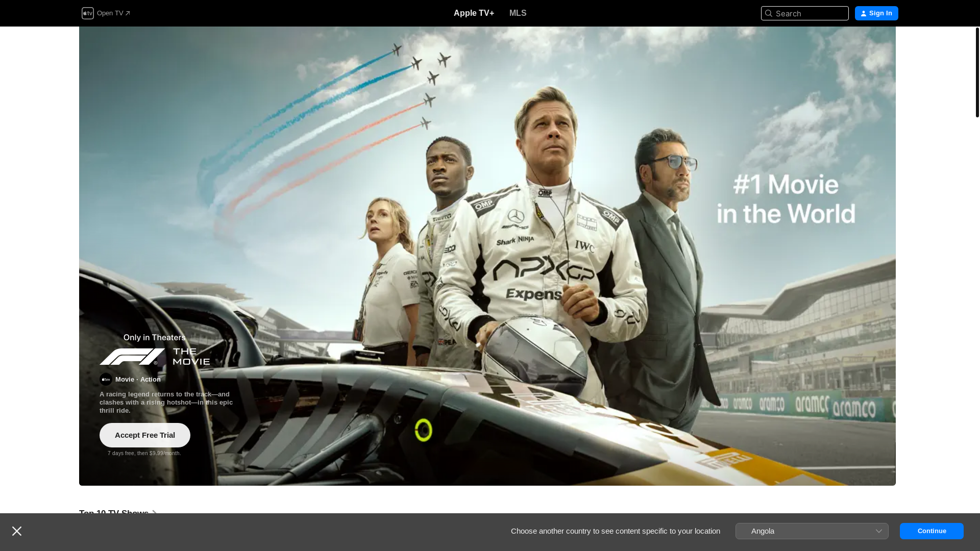Click the Apple TV+ badge icon
This screenshot has width=980, height=551.
pos(106,380)
